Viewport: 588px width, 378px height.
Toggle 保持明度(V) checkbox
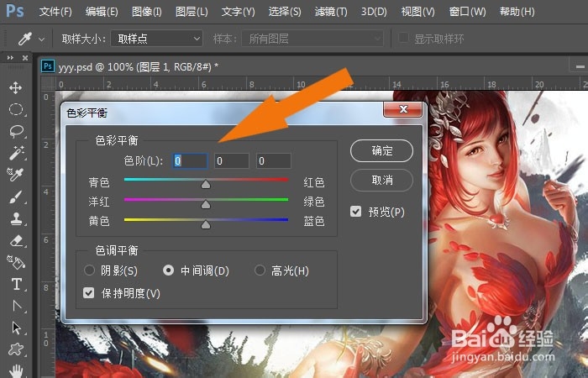click(88, 292)
